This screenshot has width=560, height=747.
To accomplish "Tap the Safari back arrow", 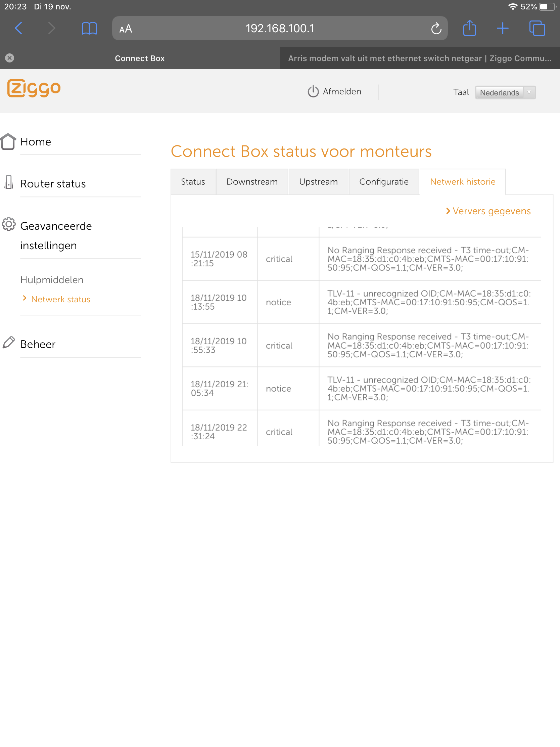I will click(x=19, y=28).
